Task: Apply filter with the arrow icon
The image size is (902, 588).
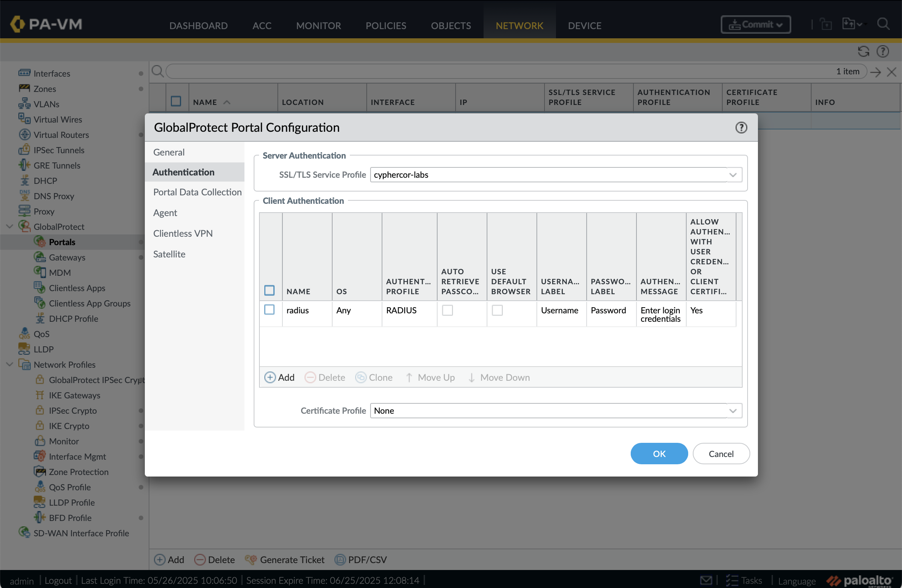Action: point(875,72)
